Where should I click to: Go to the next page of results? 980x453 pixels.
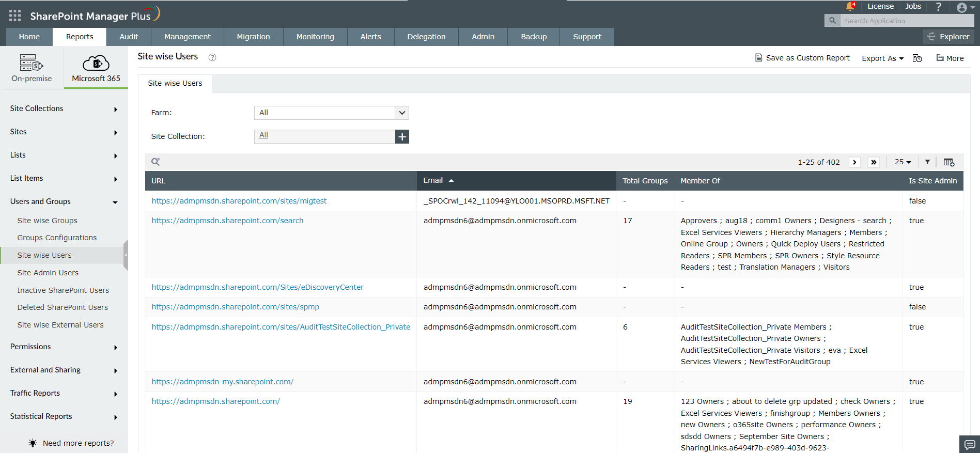point(854,162)
